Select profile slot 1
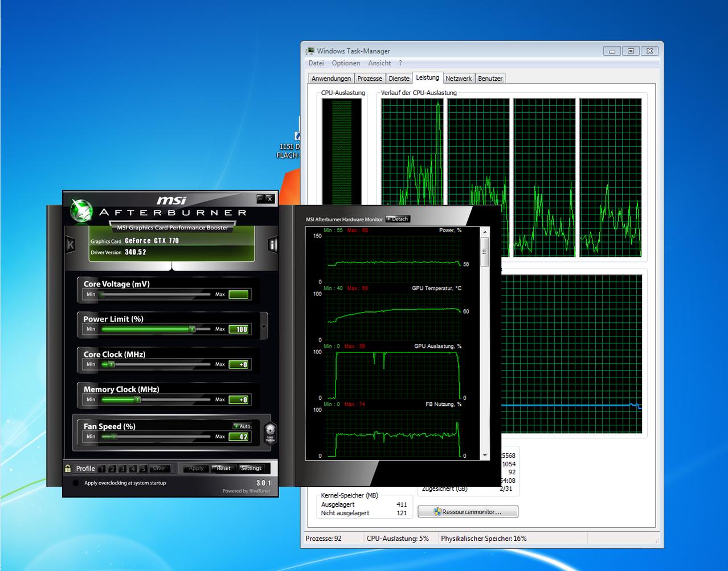This screenshot has width=728, height=571. pyautogui.click(x=101, y=469)
